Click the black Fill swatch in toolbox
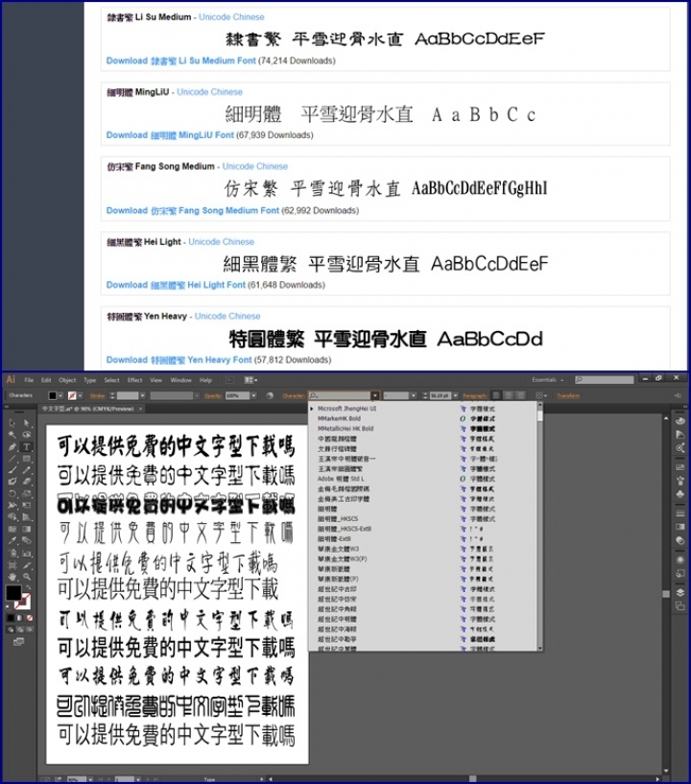691x784 pixels. pos(13,592)
